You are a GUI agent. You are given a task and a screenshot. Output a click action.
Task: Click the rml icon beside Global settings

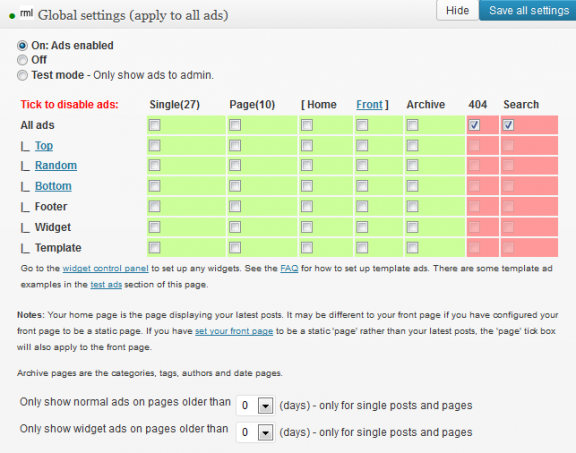coord(26,14)
